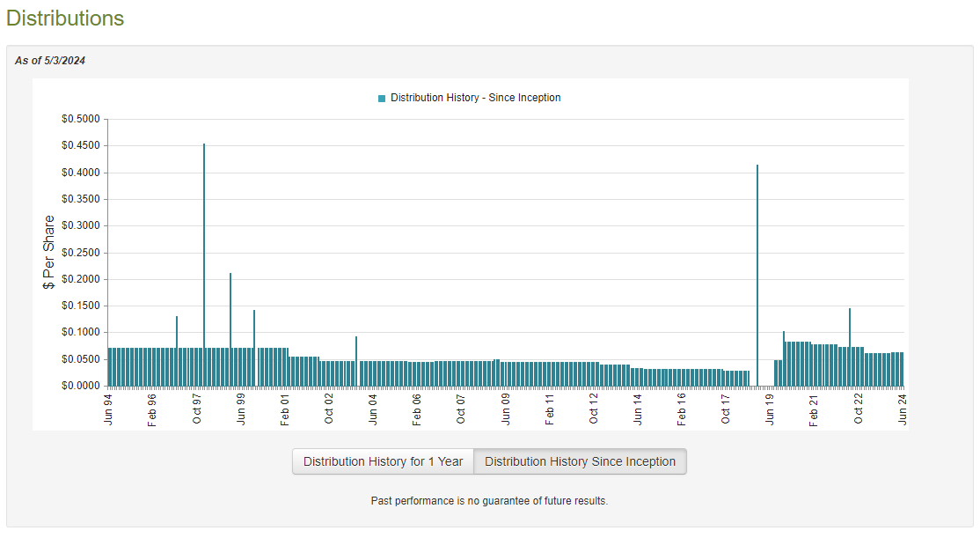The width and height of the screenshot is (980, 538).
Task: Select the $ Per Share axis label
Action: point(48,251)
